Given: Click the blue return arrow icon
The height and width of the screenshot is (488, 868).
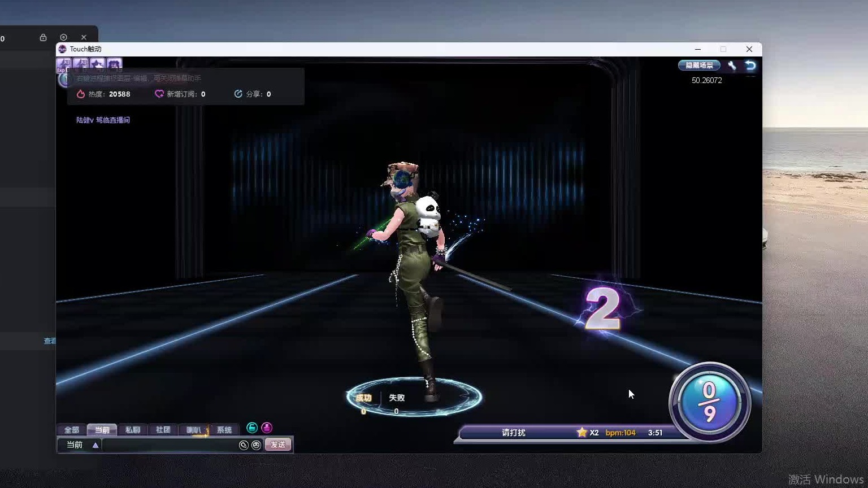Looking at the screenshot, I should point(750,66).
